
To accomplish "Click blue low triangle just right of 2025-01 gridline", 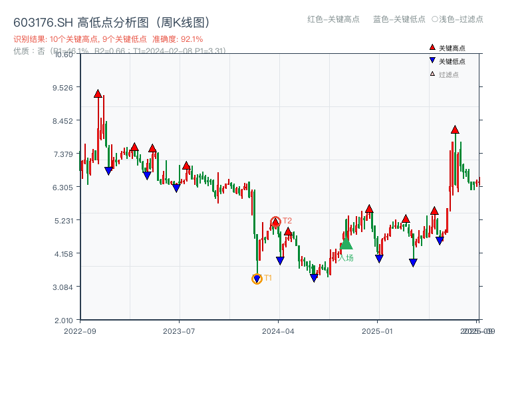I will [x=379, y=259].
